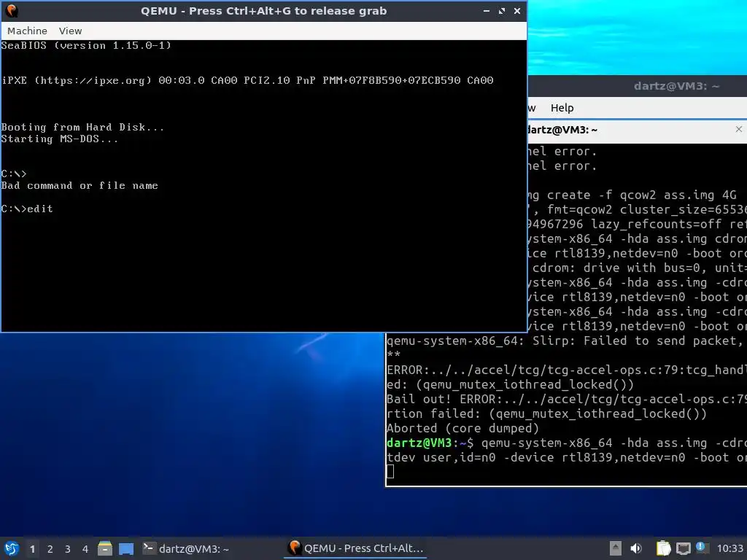Switch to workspace 2 in the pager

point(50,549)
